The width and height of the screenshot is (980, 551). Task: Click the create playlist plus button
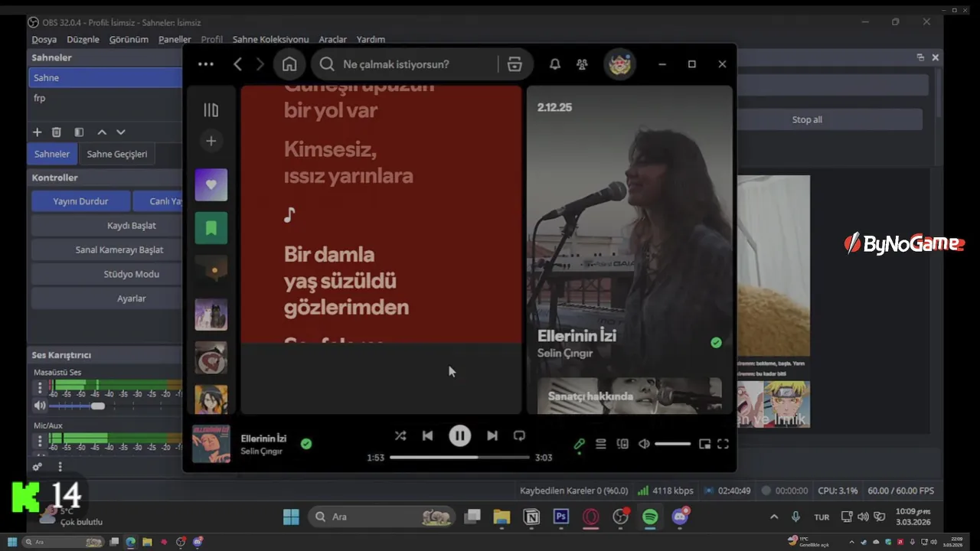[211, 141]
